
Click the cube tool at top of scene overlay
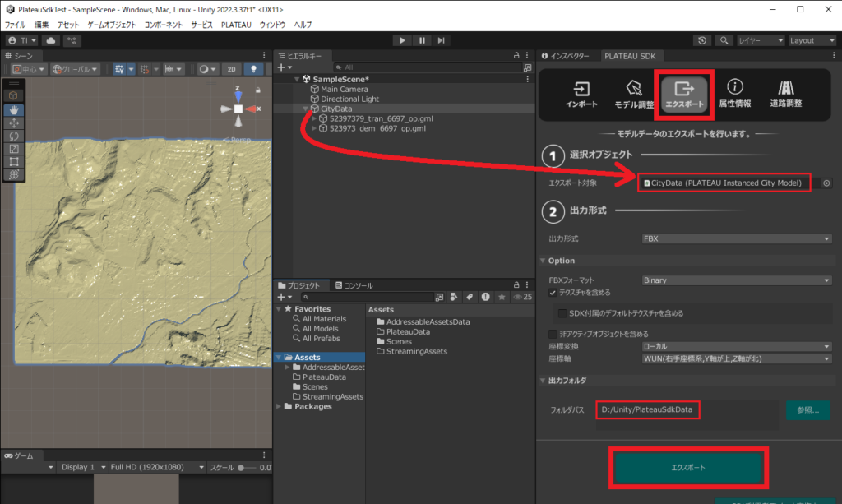pos(14,95)
